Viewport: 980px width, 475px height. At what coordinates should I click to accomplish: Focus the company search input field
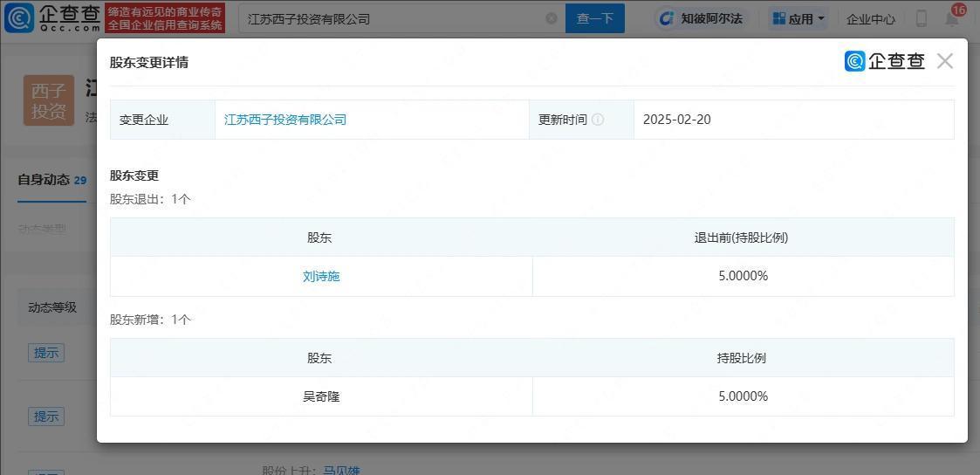393,18
